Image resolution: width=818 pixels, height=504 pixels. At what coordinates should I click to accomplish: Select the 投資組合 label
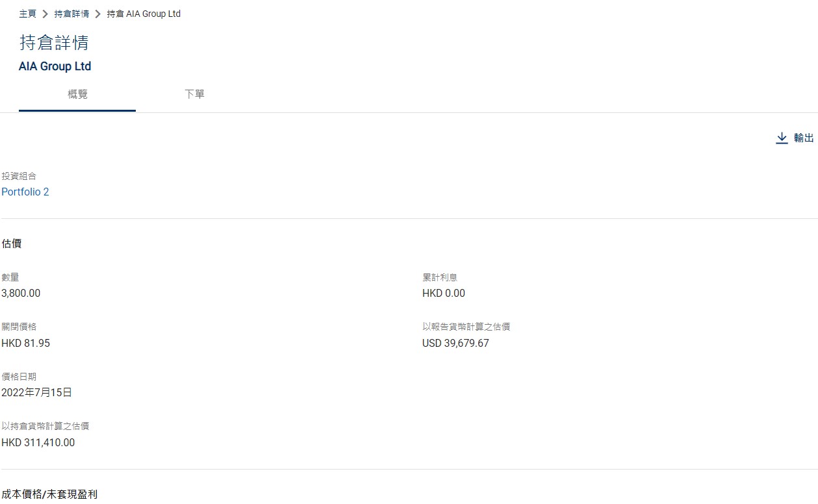19,176
